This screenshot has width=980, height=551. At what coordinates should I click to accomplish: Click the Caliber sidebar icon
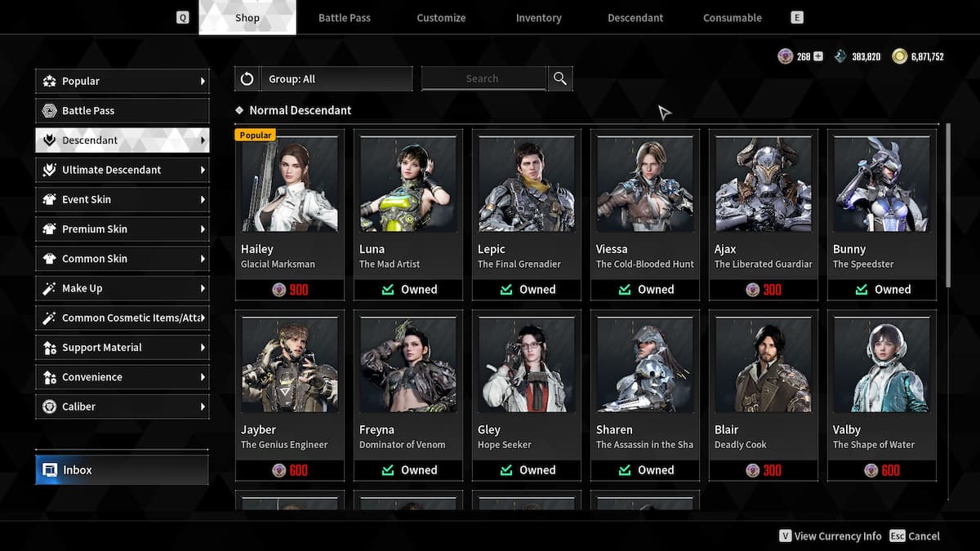(x=49, y=406)
